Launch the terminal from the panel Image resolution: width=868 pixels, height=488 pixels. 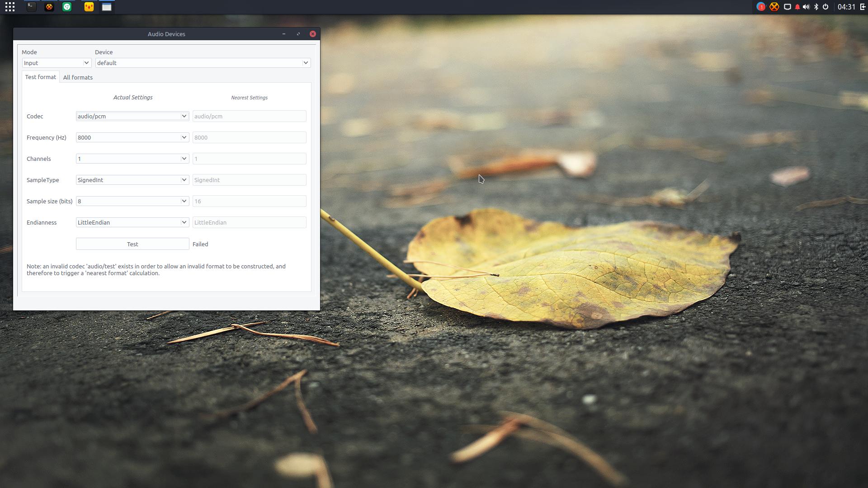point(31,7)
